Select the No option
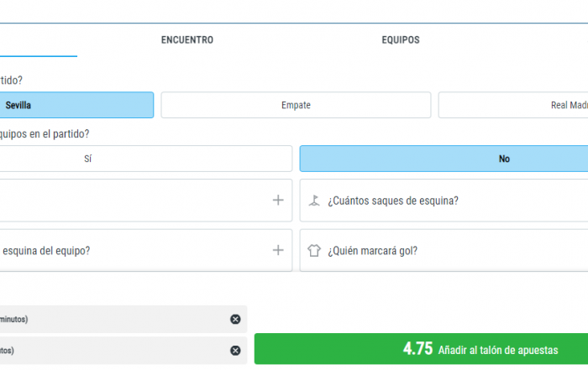 pos(444,159)
